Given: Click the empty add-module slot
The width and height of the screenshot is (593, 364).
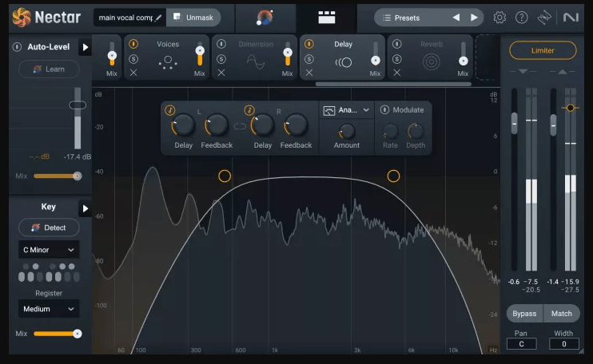Looking at the screenshot, I should pos(487,57).
